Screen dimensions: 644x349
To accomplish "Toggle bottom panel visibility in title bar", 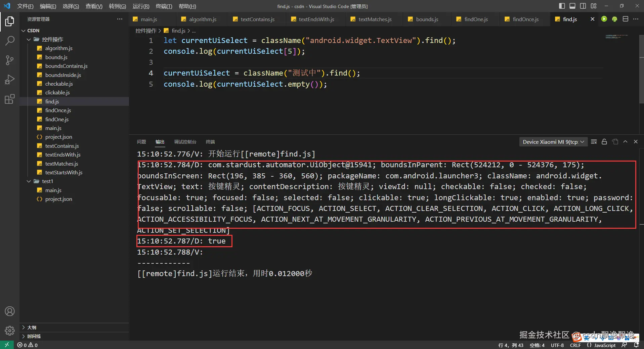I will pos(572,6).
